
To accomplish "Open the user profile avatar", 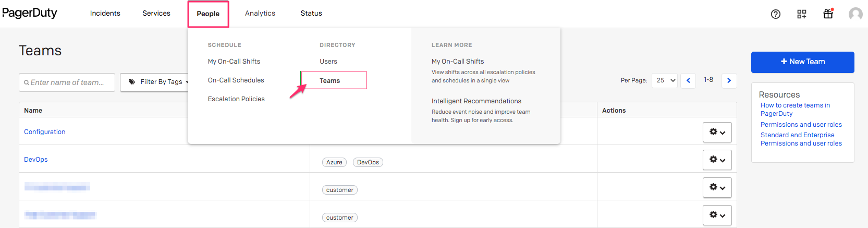I will point(855,14).
